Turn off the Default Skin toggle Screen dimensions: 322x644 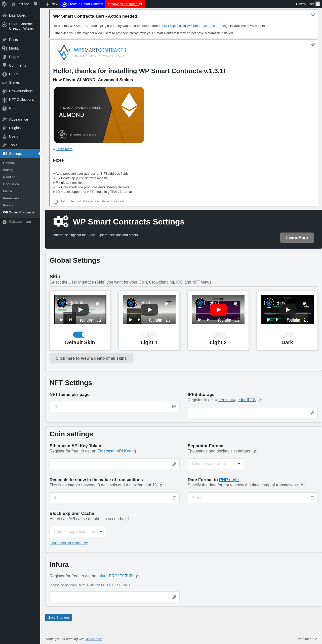tap(80, 335)
